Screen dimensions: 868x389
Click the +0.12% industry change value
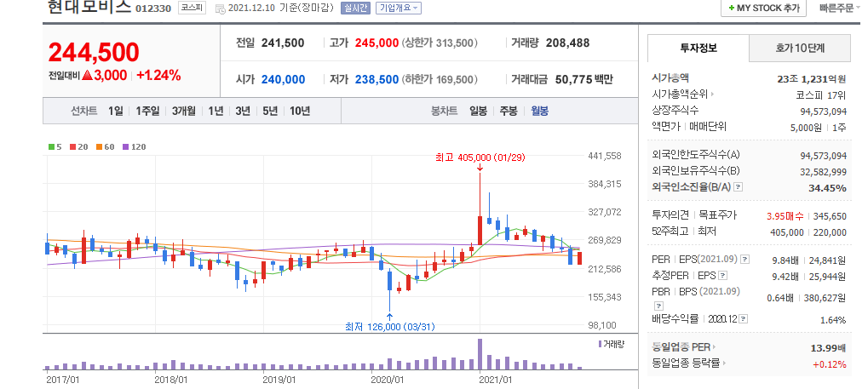tap(830, 364)
